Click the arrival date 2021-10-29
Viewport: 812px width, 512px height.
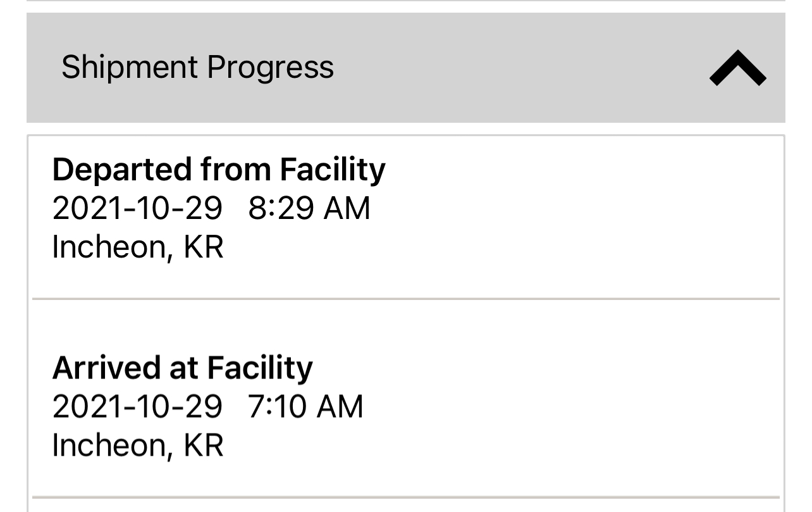[137, 406]
